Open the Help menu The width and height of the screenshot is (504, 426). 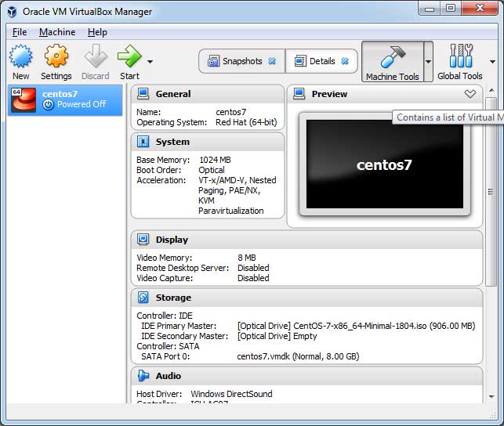click(97, 32)
